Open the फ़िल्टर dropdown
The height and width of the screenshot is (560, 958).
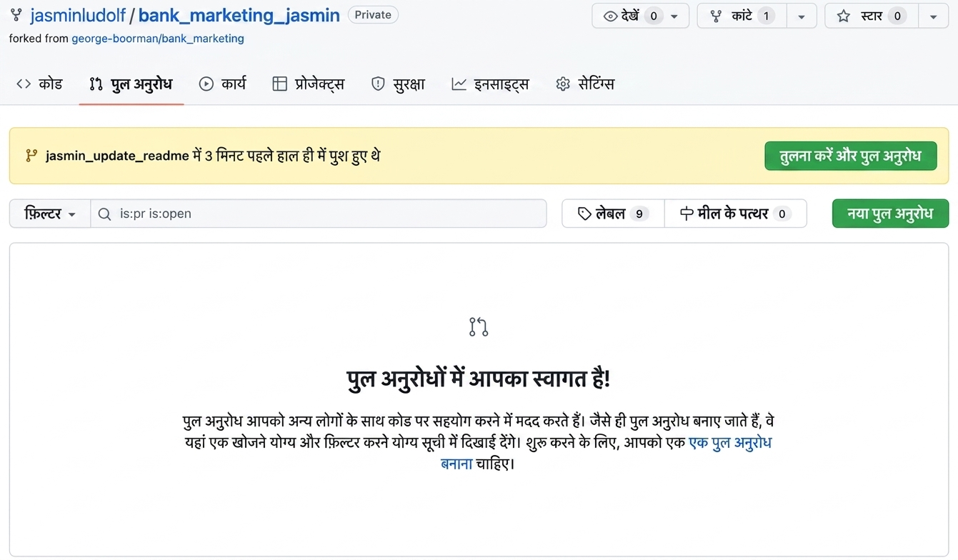[50, 214]
